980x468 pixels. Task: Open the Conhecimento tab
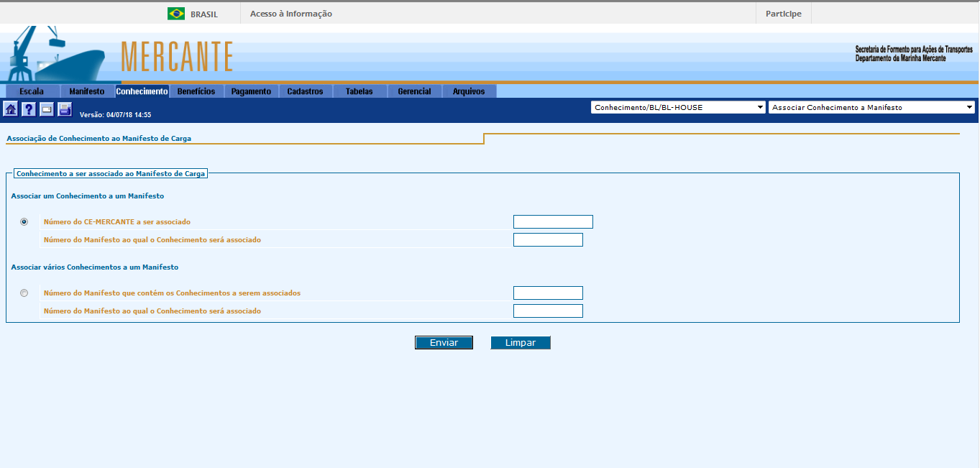point(142,91)
